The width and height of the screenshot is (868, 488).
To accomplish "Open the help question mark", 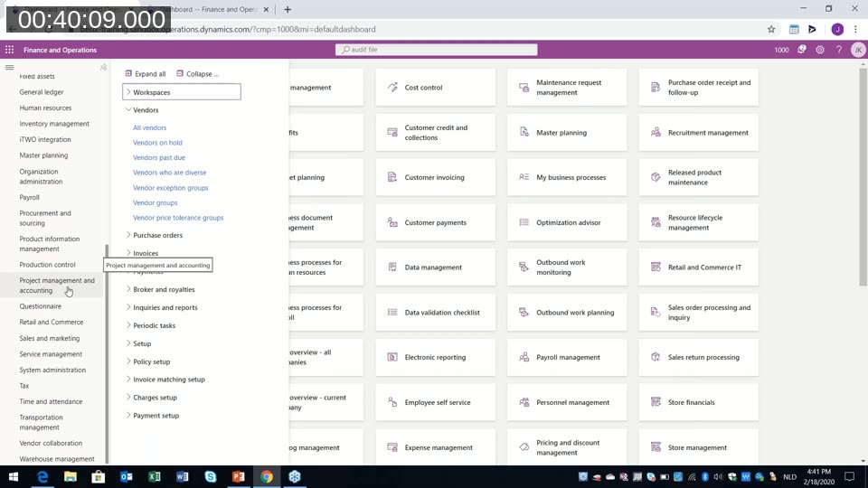I will click(x=839, y=50).
